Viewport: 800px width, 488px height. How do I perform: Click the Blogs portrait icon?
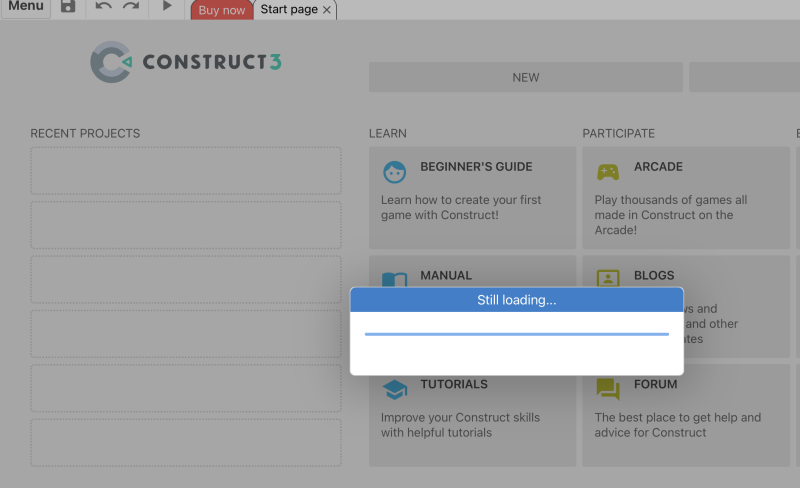click(x=608, y=278)
